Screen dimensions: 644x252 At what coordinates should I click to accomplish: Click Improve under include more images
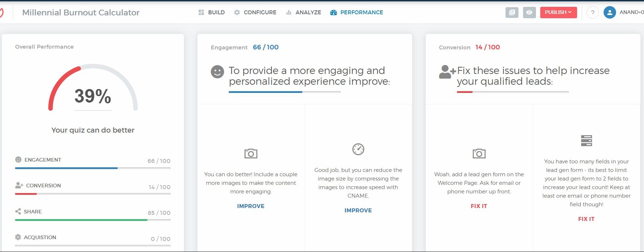point(251,206)
